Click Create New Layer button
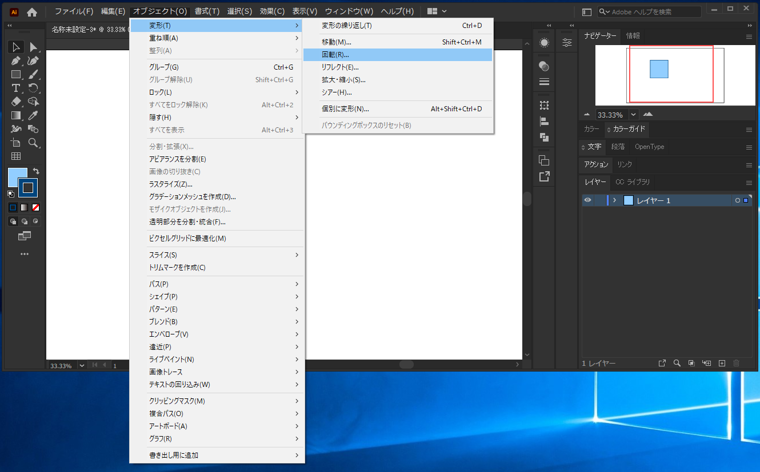Image resolution: width=760 pixels, height=472 pixels. point(722,363)
